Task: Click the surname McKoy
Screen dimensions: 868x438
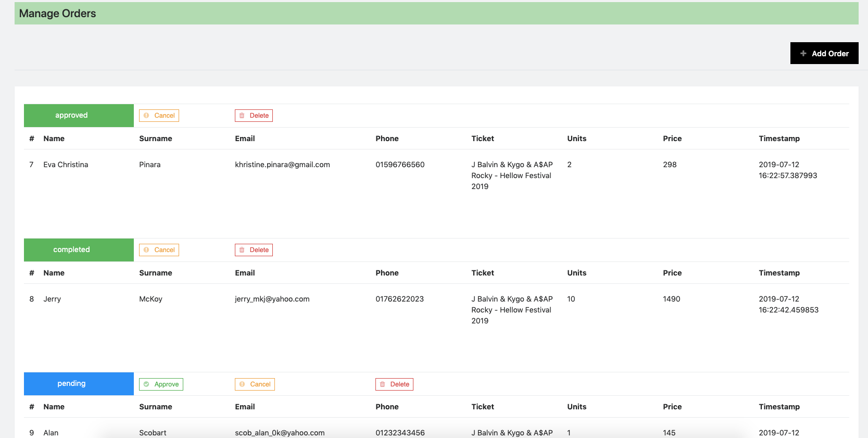Action: [x=150, y=299]
